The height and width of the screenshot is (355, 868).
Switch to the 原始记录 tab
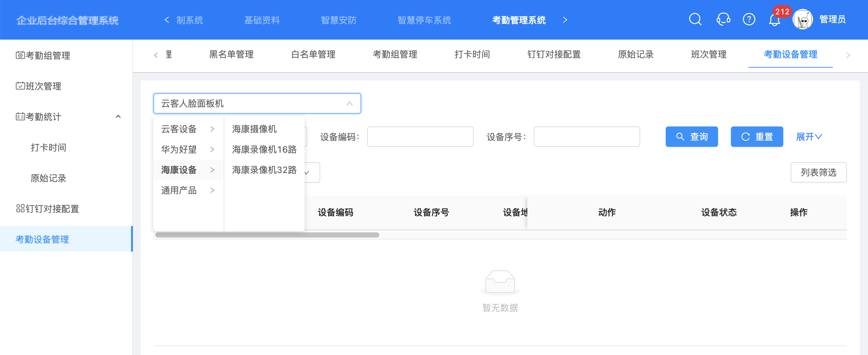(x=635, y=54)
